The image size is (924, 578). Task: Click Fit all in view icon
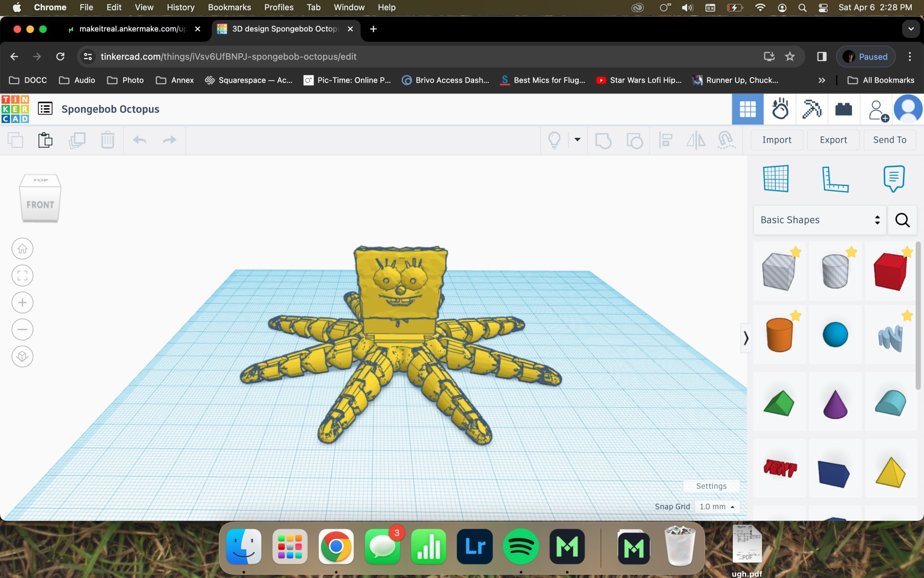click(23, 275)
